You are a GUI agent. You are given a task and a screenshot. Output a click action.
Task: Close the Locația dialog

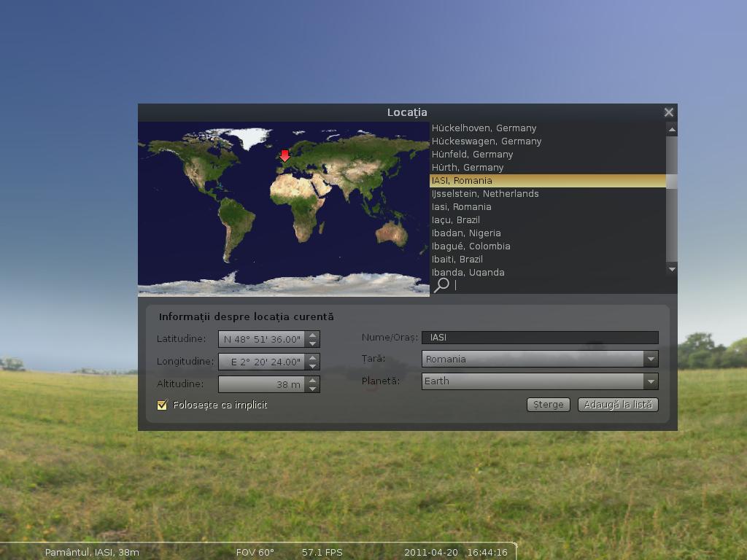(668, 112)
